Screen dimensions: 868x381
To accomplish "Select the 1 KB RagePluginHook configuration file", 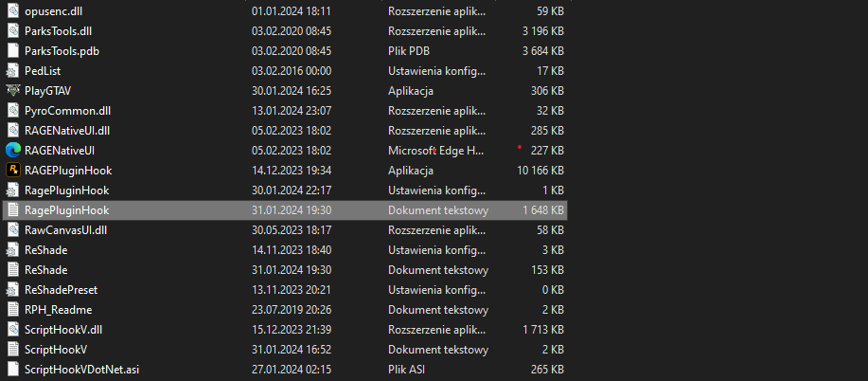I will (66, 190).
